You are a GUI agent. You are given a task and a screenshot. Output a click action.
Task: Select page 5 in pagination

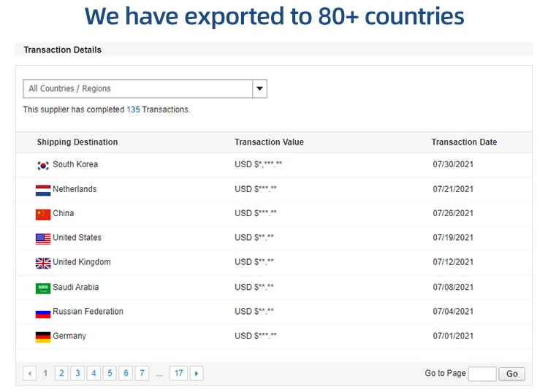pyautogui.click(x=110, y=374)
